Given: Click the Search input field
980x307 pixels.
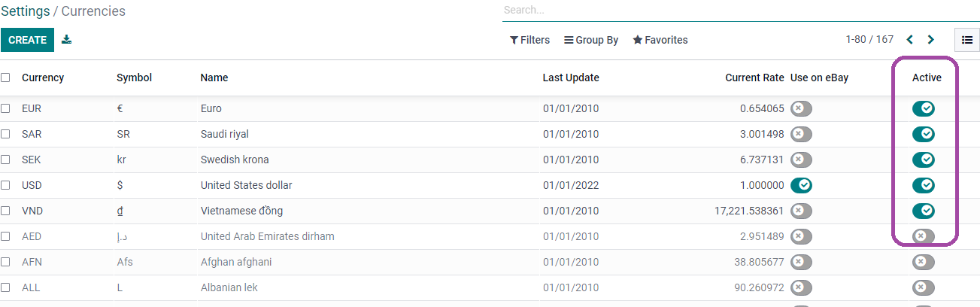Looking at the screenshot, I should click(741, 11).
